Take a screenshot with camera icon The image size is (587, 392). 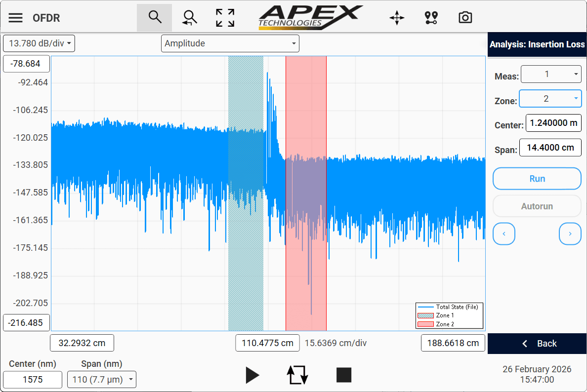[465, 18]
